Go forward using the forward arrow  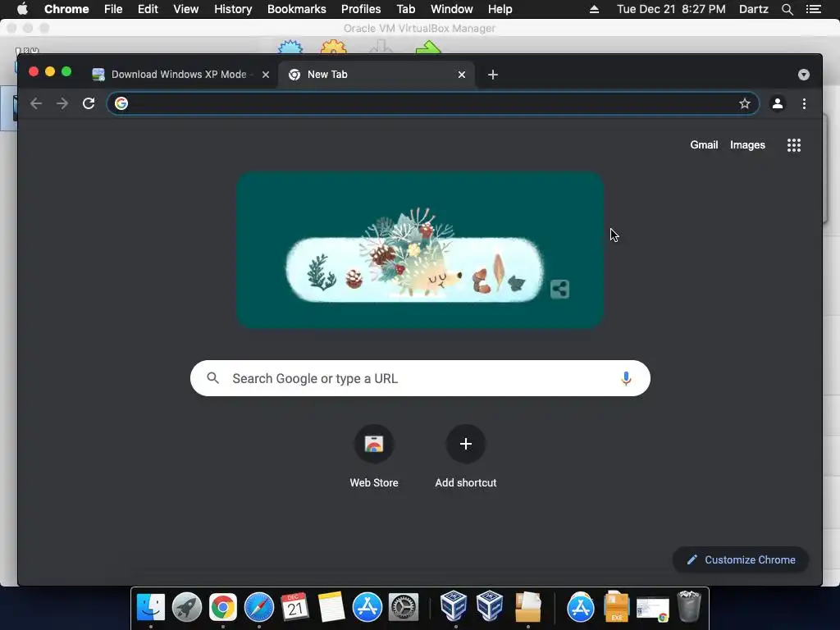click(62, 103)
